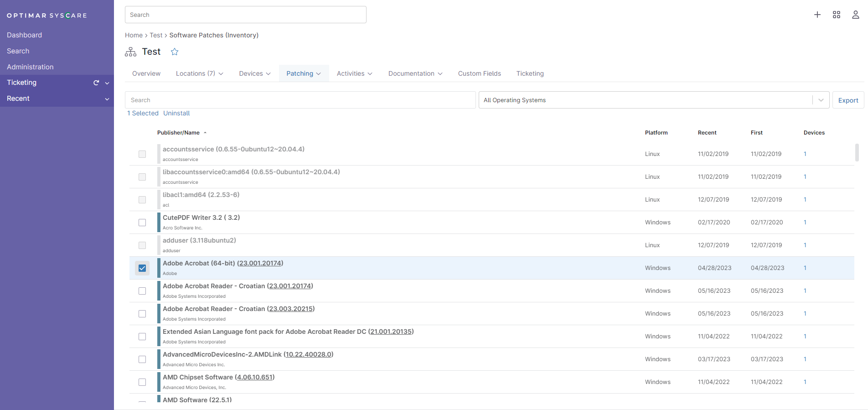This screenshot has width=868, height=410.
Task: Open device count for CutePDF Writer row
Action: 805,223
